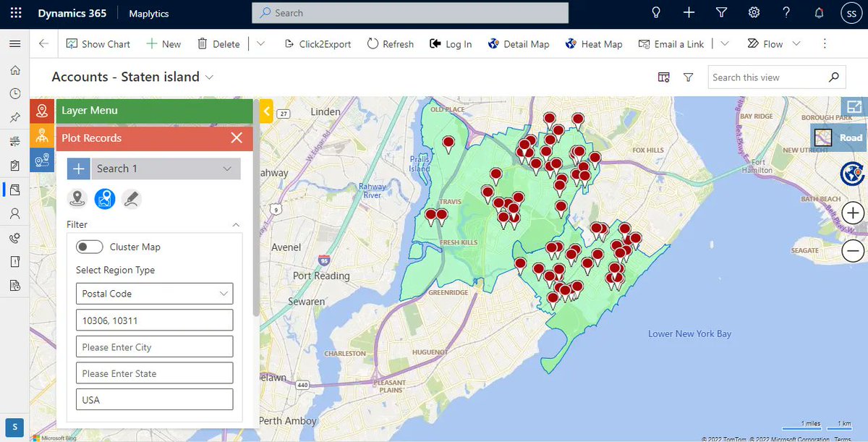Open Recent items clock icon
This screenshot has width=868, height=442.
[14, 94]
